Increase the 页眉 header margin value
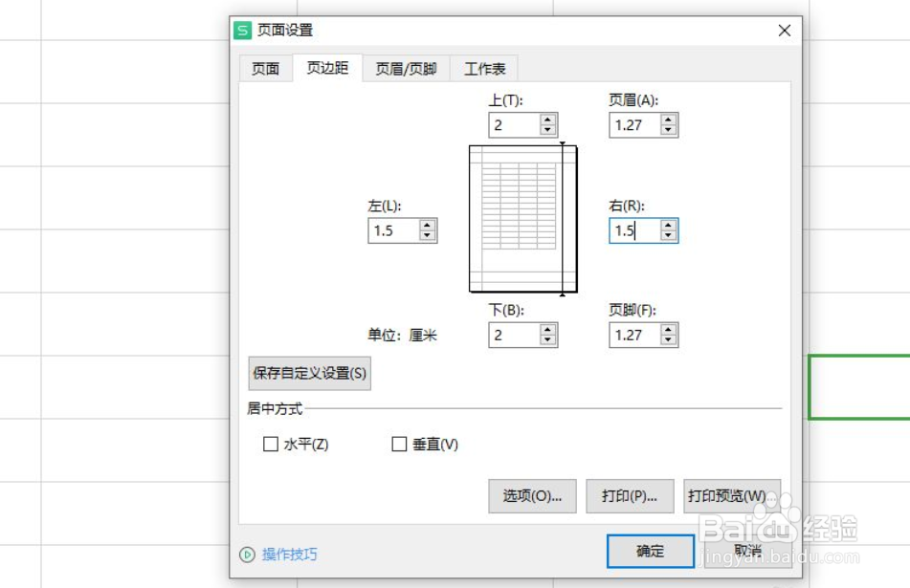910x588 pixels. [668, 120]
